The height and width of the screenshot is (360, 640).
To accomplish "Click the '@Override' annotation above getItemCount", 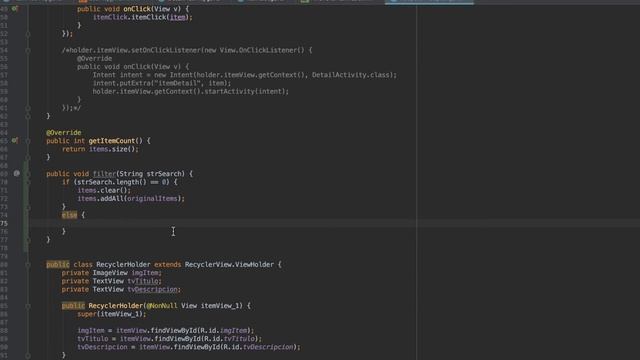I will pyautogui.click(x=64, y=133).
